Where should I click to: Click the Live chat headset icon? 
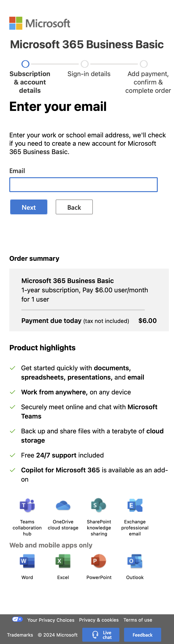(x=95, y=635)
